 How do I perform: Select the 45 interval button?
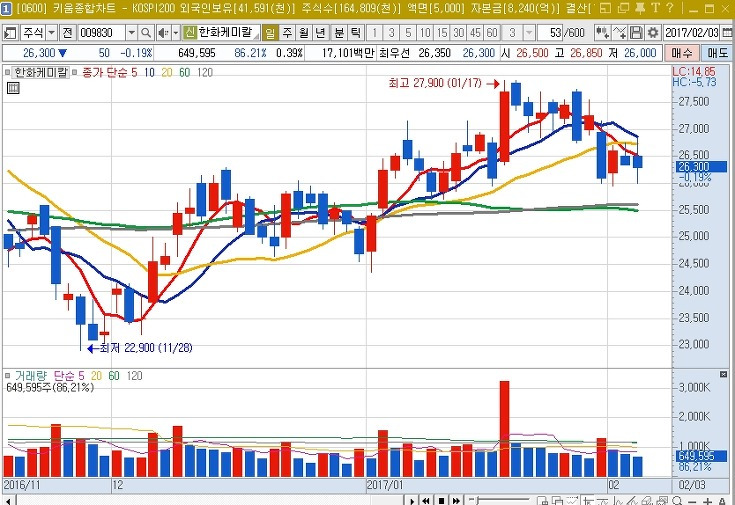coord(475,33)
